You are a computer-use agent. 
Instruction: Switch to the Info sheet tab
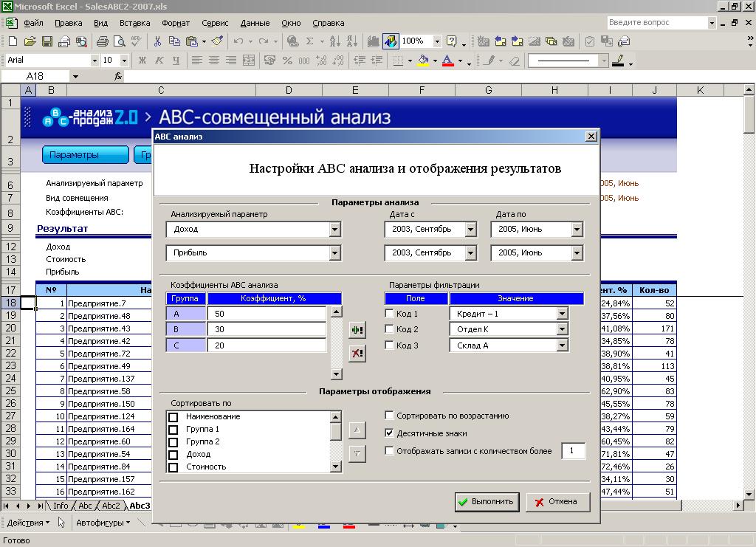click(x=61, y=506)
